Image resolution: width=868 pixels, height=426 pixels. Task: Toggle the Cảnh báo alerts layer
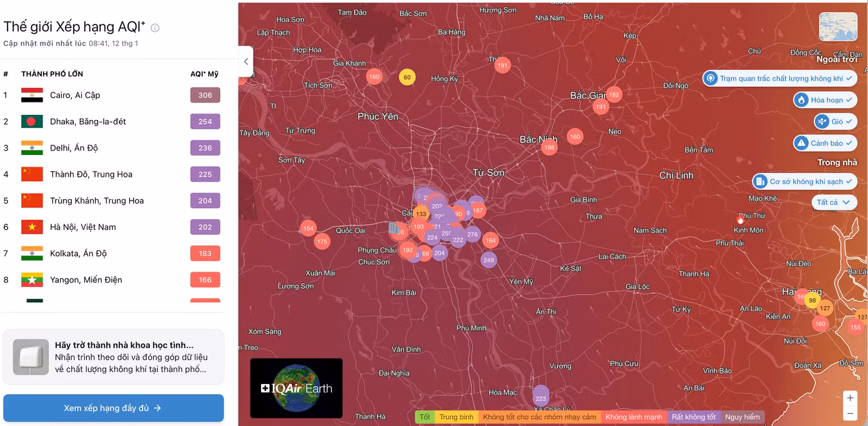click(825, 143)
